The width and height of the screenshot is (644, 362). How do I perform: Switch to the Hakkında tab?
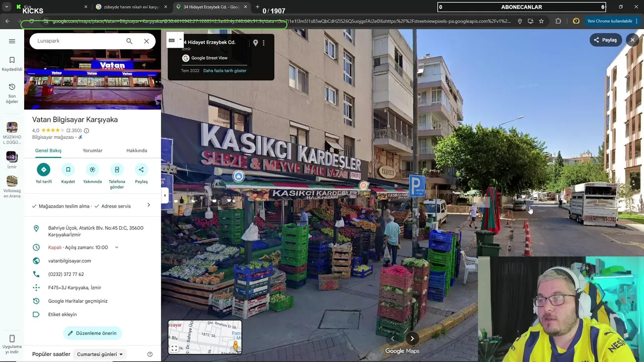pyautogui.click(x=137, y=151)
